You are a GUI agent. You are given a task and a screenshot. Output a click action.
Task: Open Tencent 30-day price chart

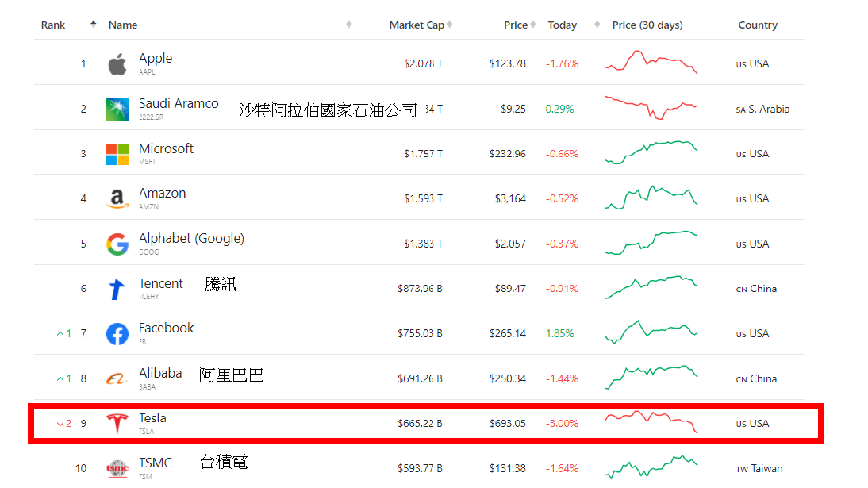coord(651,287)
